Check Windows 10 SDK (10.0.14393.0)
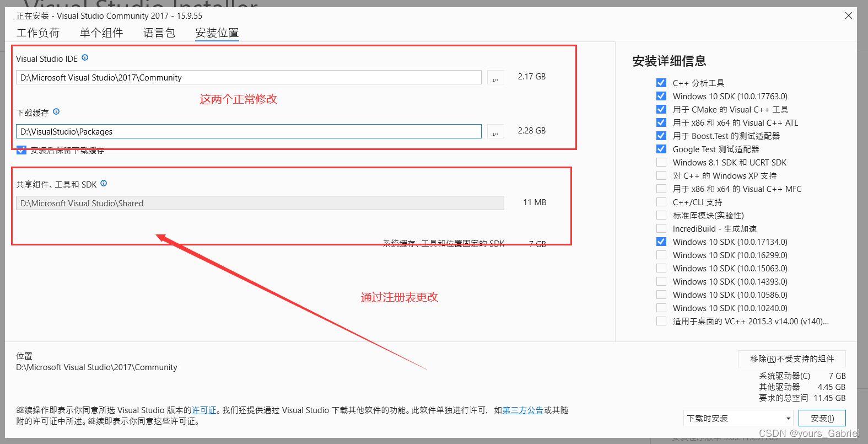This screenshot has height=444, width=868. tap(661, 281)
